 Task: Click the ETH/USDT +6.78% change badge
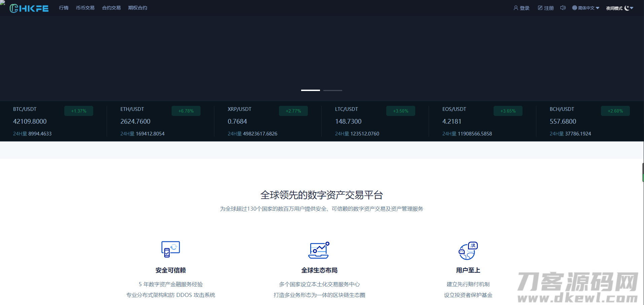pyautogui.click(x=186, y=111)
